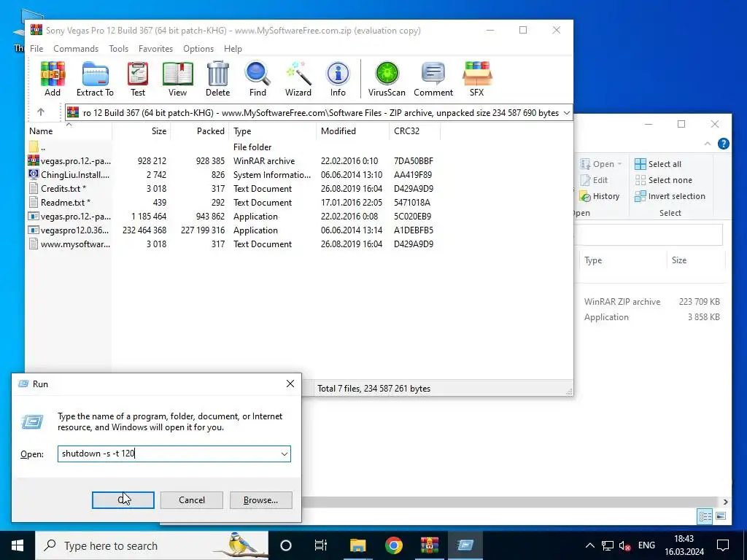The height and width of the screenshot is (560, 747).
Task: Open the notification center icon
Action: 723,545
